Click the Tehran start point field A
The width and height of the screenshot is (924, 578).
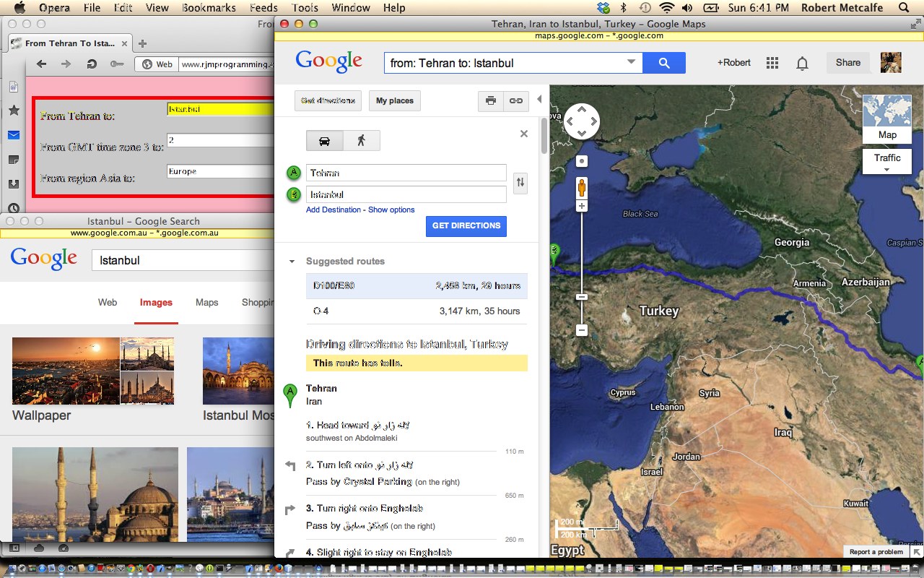(406, 173)
